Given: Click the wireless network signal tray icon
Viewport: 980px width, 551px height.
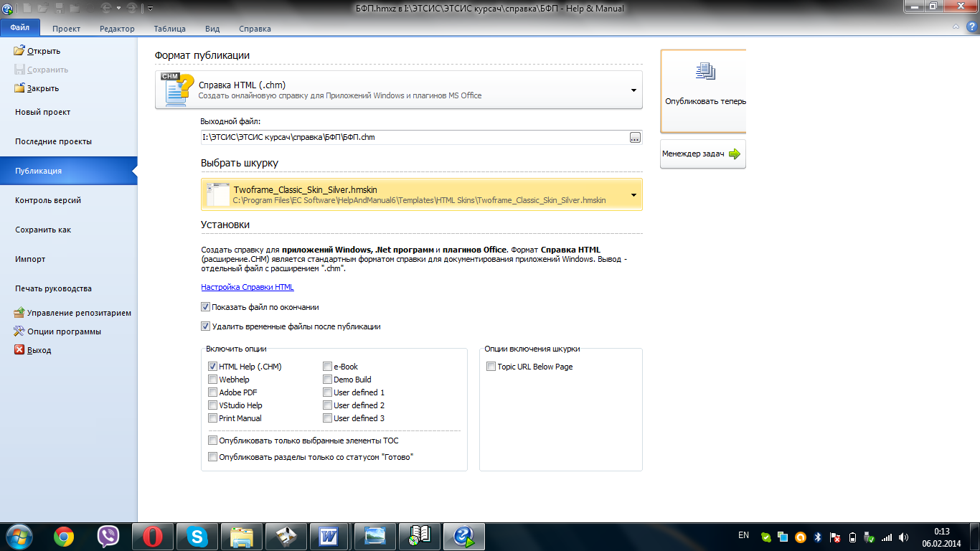Looking at the screenshot, I should click(x=887, y=537).
